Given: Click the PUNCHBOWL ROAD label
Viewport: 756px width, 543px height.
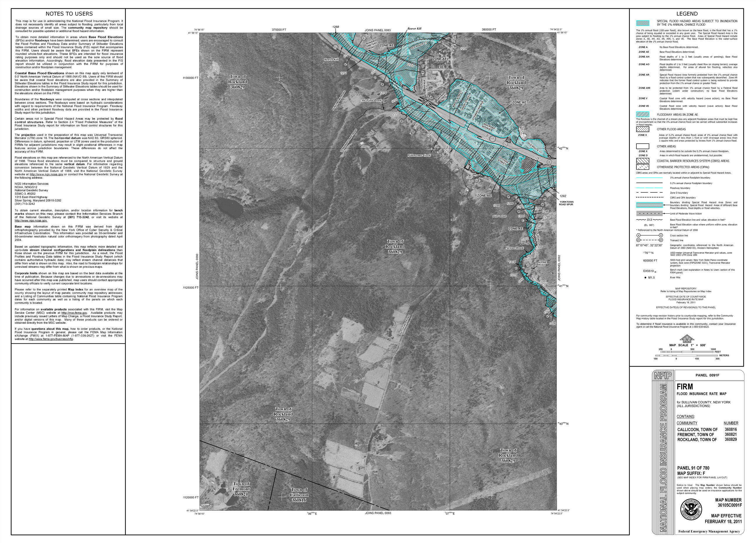Looking at the screenshot, I should pyautogui.click(x=339, y=100).
